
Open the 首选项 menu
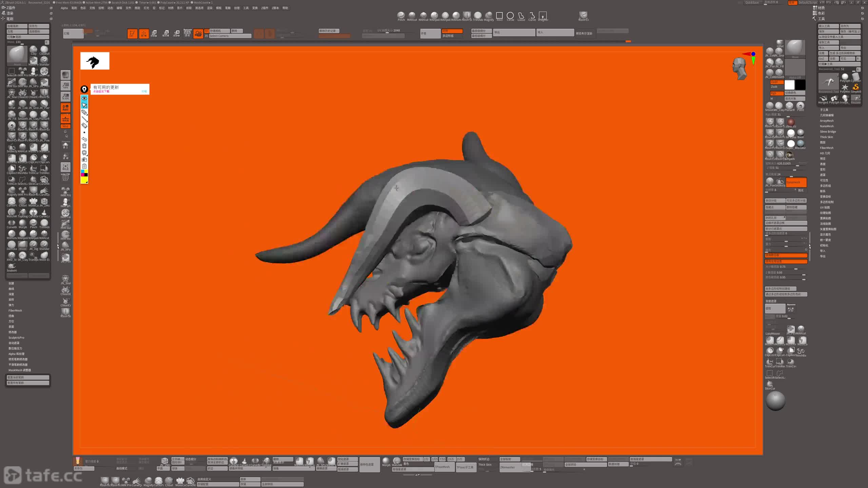(x=199, y=8)
